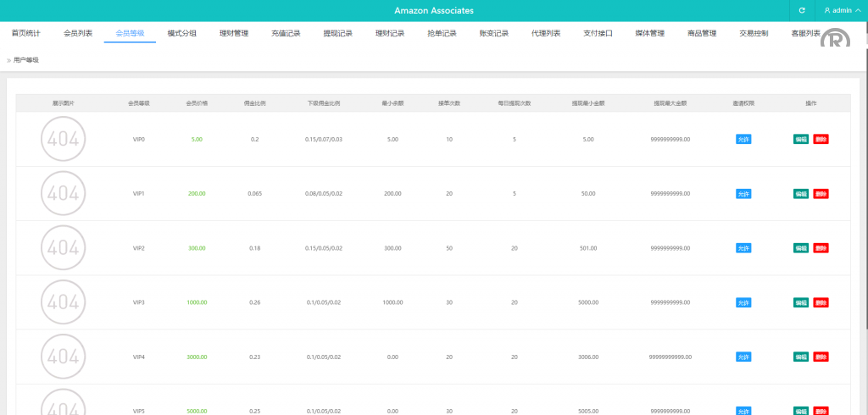Toggle the 允许 invite permission for VIP0
Screen dimensions: 868x415
(x=743, y=139)
